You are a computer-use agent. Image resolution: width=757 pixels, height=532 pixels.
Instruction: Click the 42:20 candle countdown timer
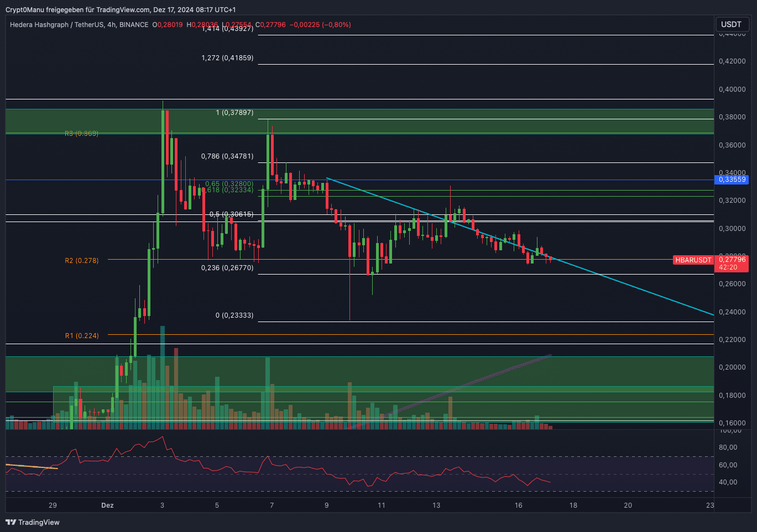[x=728, y=267]
